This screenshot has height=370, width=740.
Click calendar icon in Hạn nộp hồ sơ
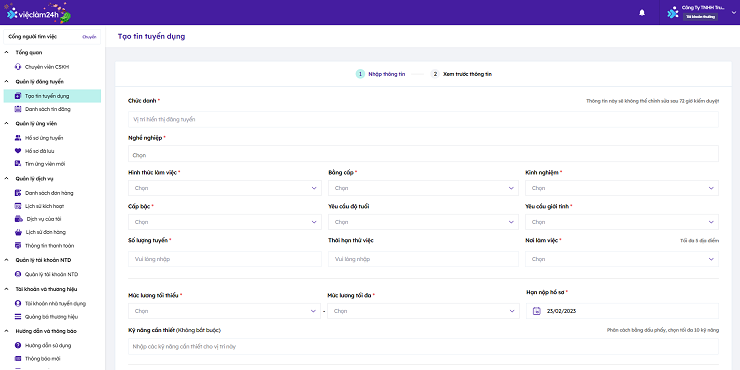[537, 311]
